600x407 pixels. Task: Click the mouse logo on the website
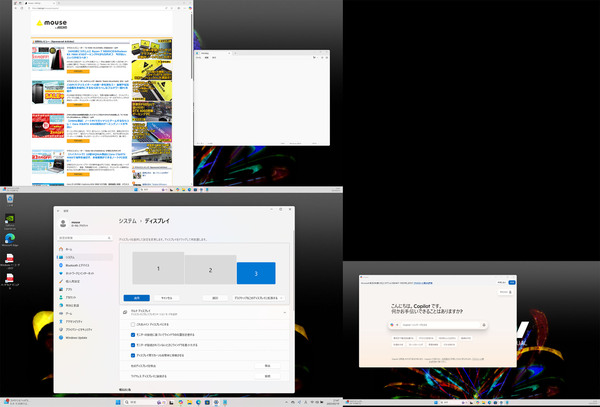pos(52,24)
